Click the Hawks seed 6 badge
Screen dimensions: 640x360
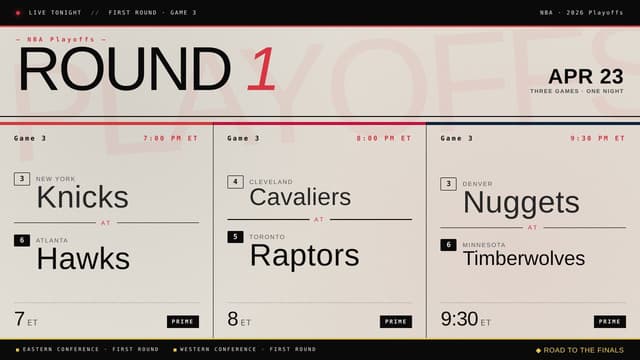[22, 240]
